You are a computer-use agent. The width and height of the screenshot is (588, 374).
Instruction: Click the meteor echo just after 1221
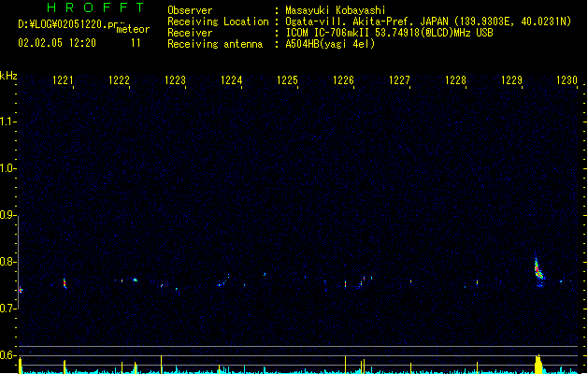point(65,283)
